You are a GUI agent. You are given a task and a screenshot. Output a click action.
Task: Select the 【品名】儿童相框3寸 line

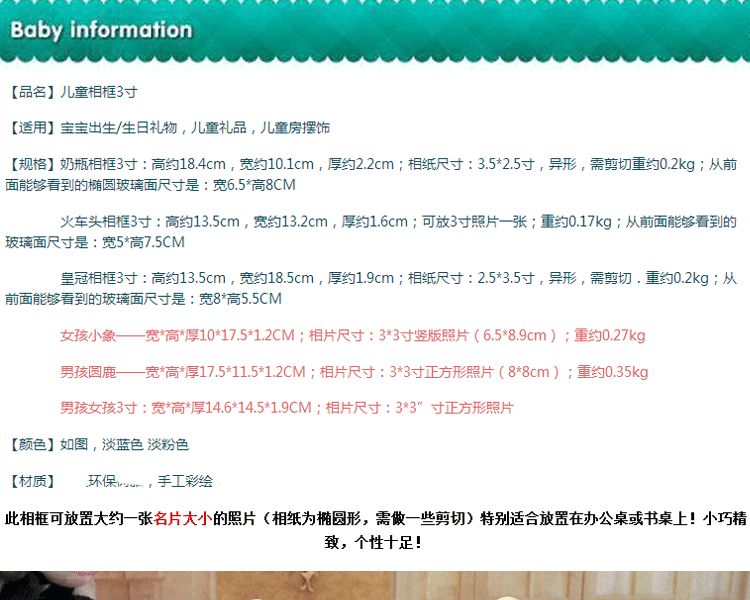point(73,92)
